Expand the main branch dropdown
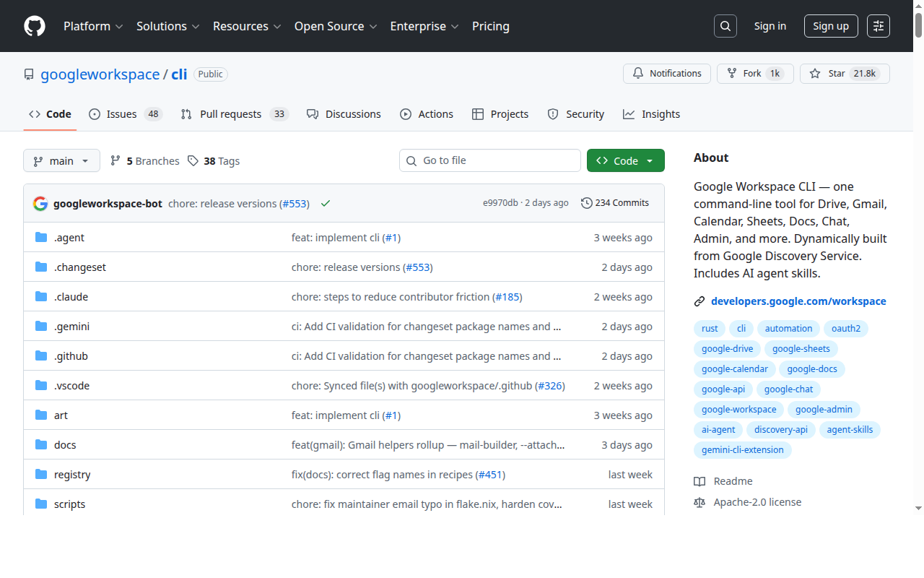Viewport: 924px width, 578px height. point(61,160)
